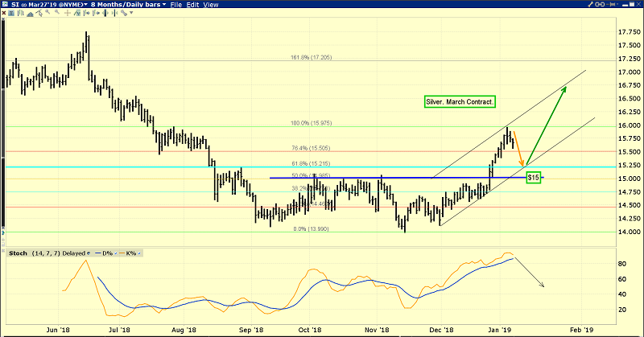Select the 'Silver. March Contract.' text annotation
This screenshot has height=337, width=644.
click(x=460, y=102)
